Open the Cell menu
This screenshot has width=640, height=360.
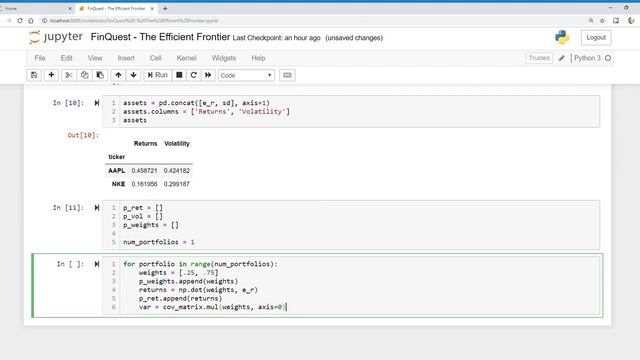[x=156, y=58]
